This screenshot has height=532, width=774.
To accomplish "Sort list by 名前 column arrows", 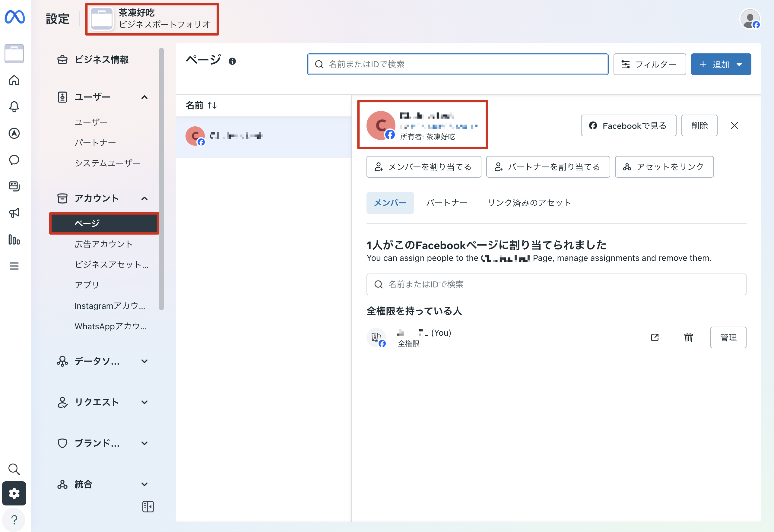I will [212, 105].
